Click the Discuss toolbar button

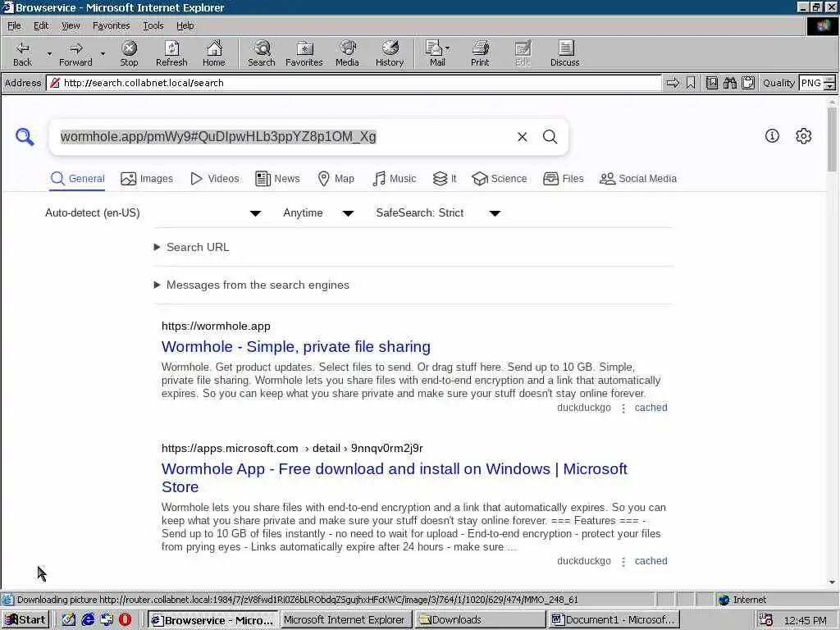564,53
